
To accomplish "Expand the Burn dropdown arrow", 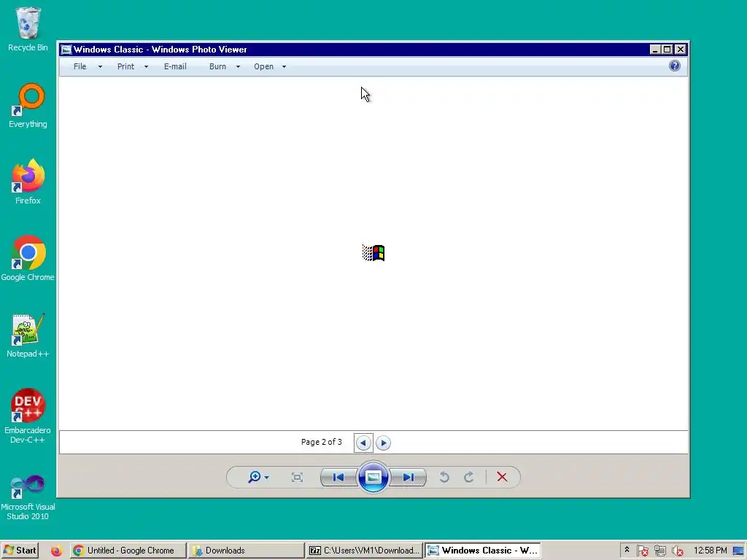I will (239, 67).
